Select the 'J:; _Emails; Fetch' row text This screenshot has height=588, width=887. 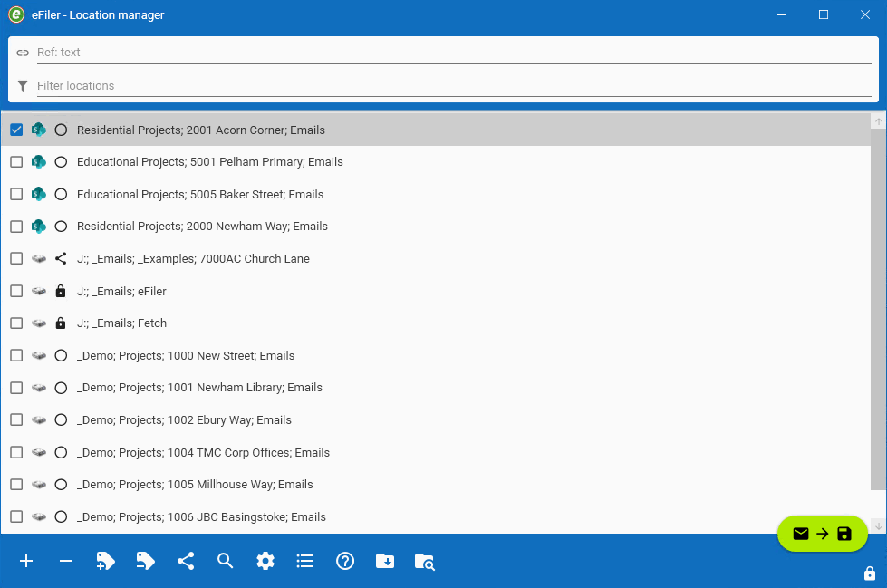pyautogui.click(x=121, y=323)
